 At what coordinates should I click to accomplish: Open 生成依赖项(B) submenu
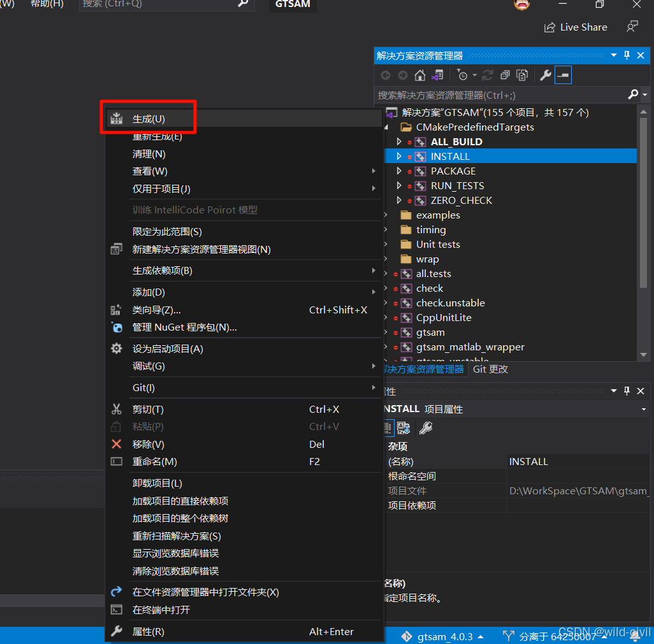243,271
